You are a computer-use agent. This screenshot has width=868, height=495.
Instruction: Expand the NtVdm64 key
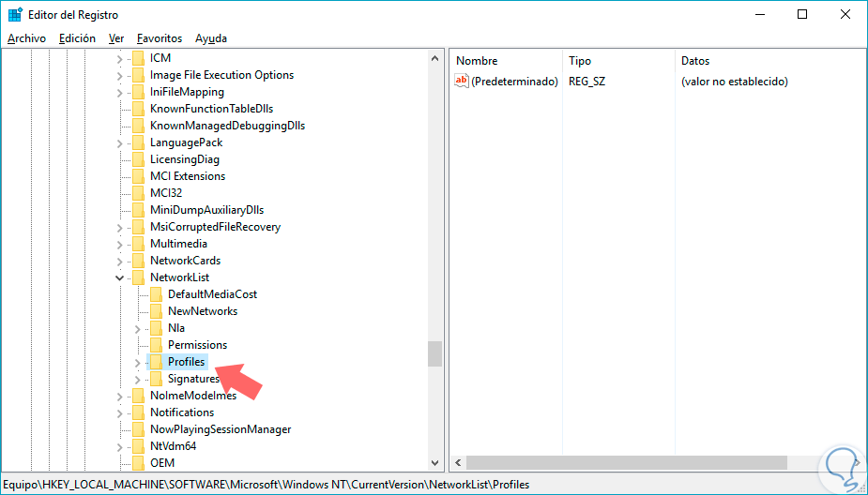point(119,447)
